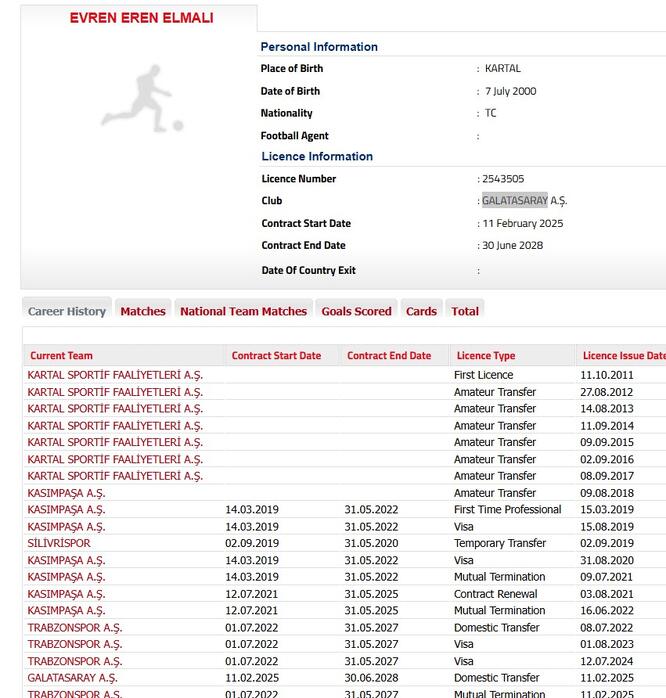Click the Contract Renewal licence type cell

coord(495,594)
